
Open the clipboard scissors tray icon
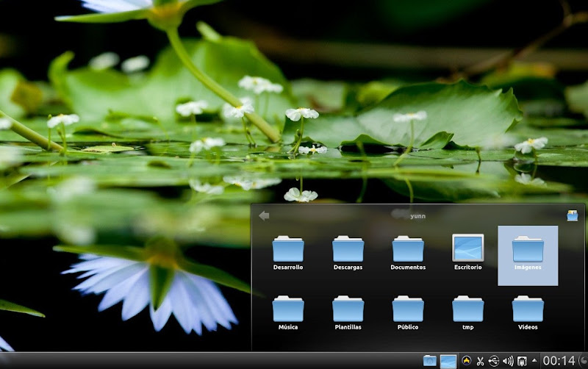click(480, 361)
